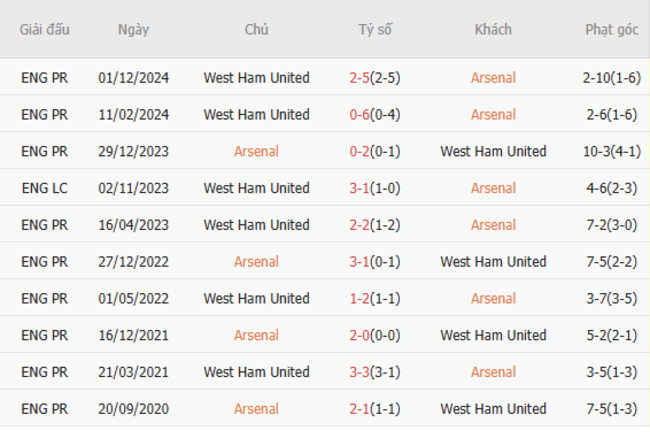Viewport: 650px width, 438px height.
Task: Click the Giải đấu column header
Action: point(45,30)
